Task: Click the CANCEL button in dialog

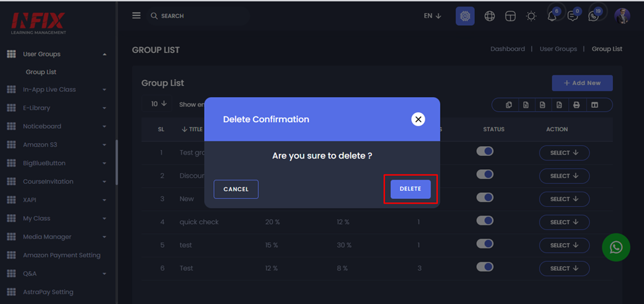Action: [x=236, y=190]
